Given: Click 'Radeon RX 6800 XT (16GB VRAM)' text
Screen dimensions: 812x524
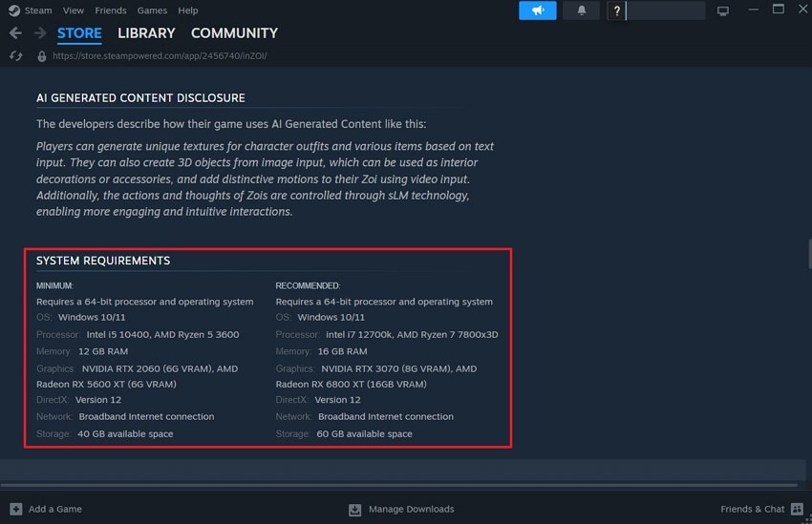Looking at the screenshot, I should (x=352, y=385).
